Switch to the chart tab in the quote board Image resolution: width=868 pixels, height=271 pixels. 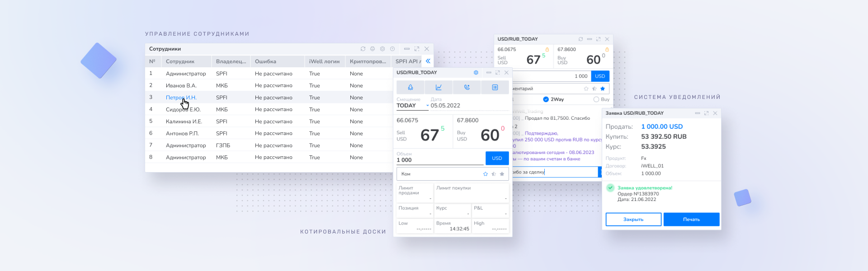(x=439, y=87)
